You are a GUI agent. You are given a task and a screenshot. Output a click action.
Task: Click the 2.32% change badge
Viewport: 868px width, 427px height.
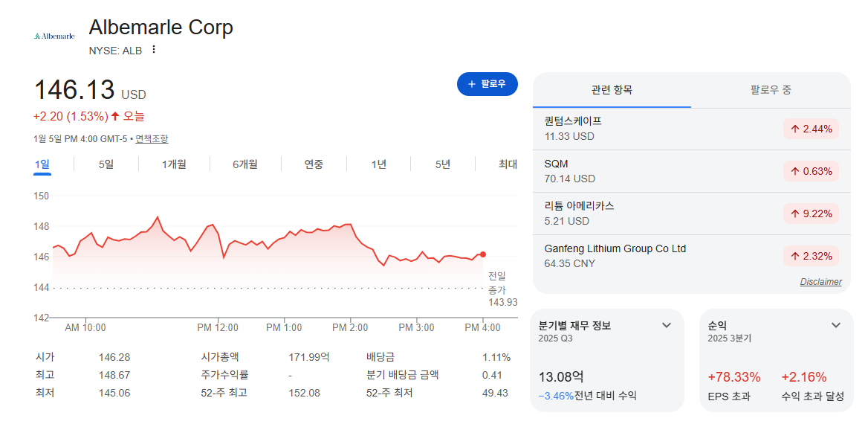(x=811, y=256)
